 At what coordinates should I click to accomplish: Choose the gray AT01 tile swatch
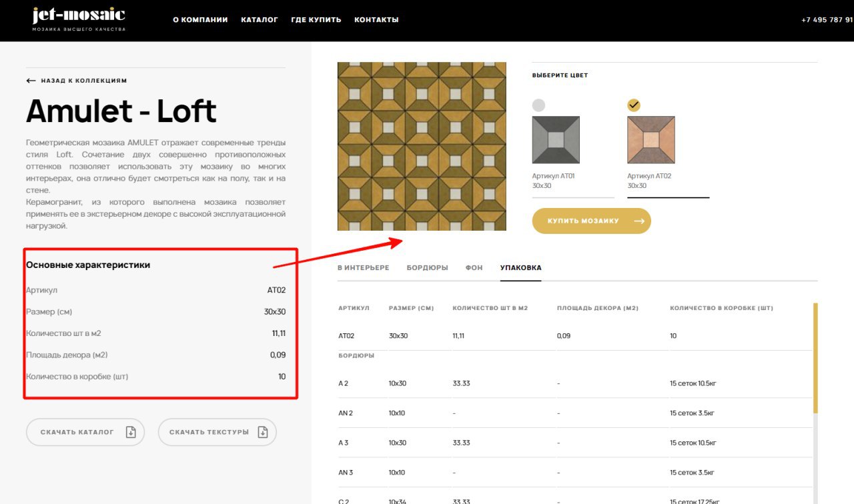click(556, 140)
